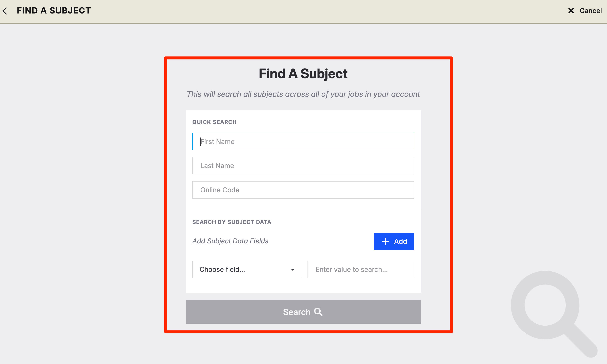Click the Quick Search section label
607x364 pixels.
coord(214,122)
